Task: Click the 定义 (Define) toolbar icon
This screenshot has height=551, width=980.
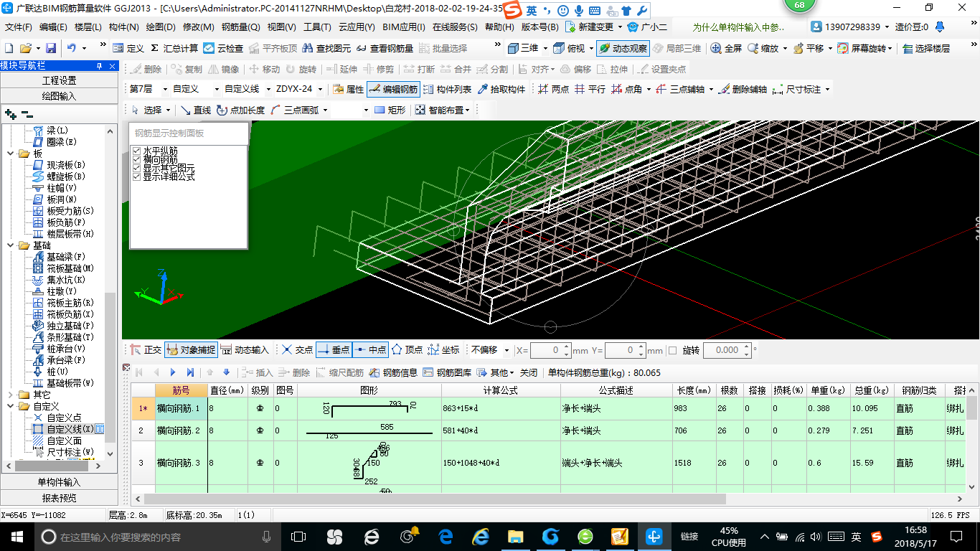Action: [x=128, y=48]
